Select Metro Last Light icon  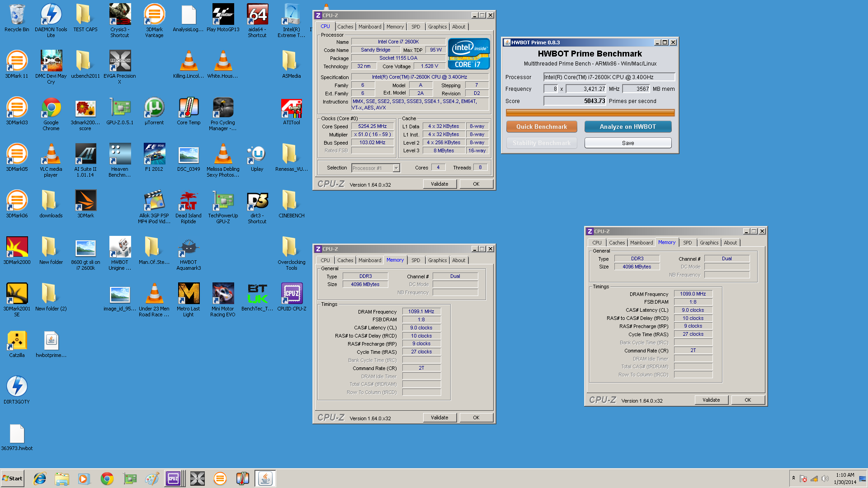pos(189,300)
